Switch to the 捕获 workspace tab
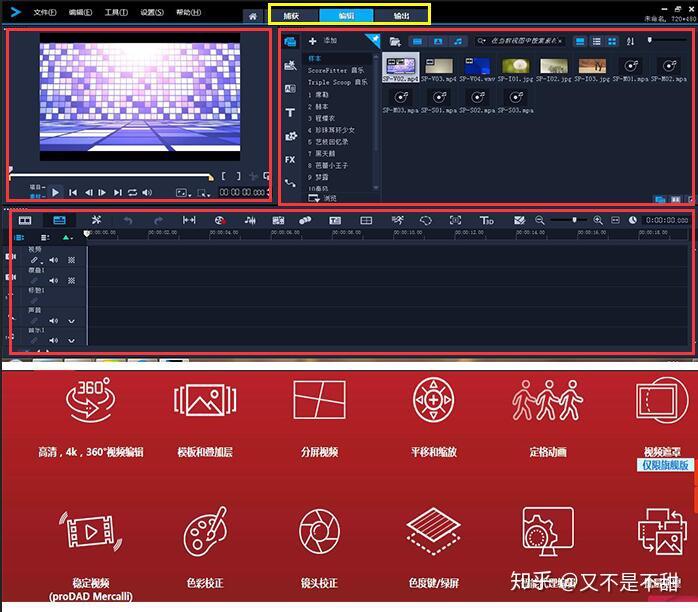Viewport: 698px width, 612px height. [291, 16]
